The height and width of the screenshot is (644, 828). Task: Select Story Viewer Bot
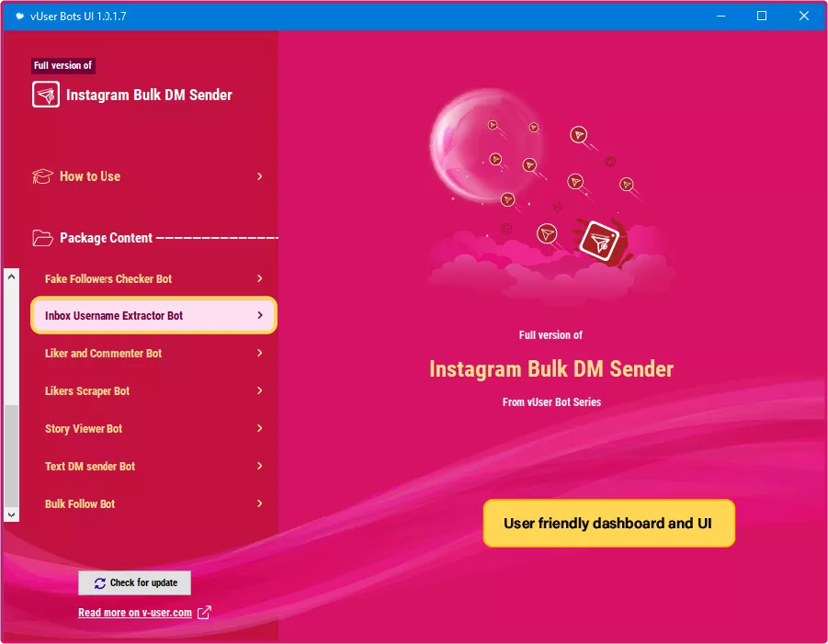point(153,428)
